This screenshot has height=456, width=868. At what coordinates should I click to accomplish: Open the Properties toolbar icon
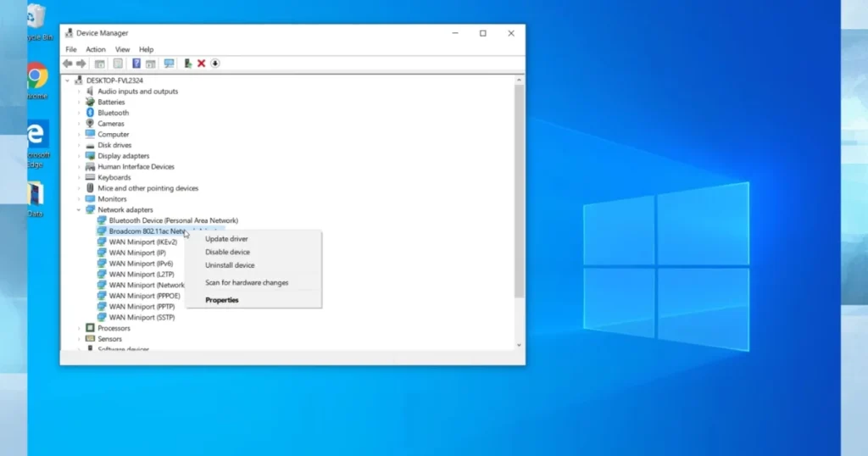118,64
